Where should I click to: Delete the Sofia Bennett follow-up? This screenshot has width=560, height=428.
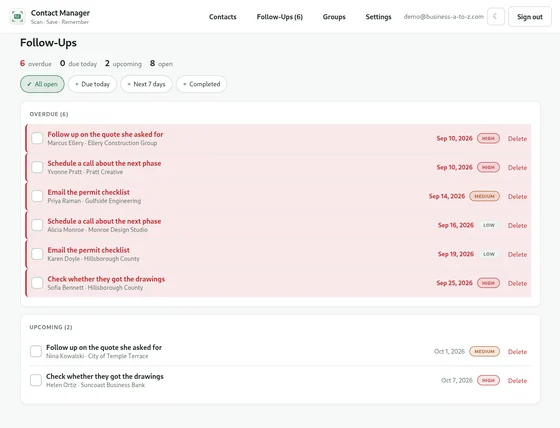(x=517, y=283)
